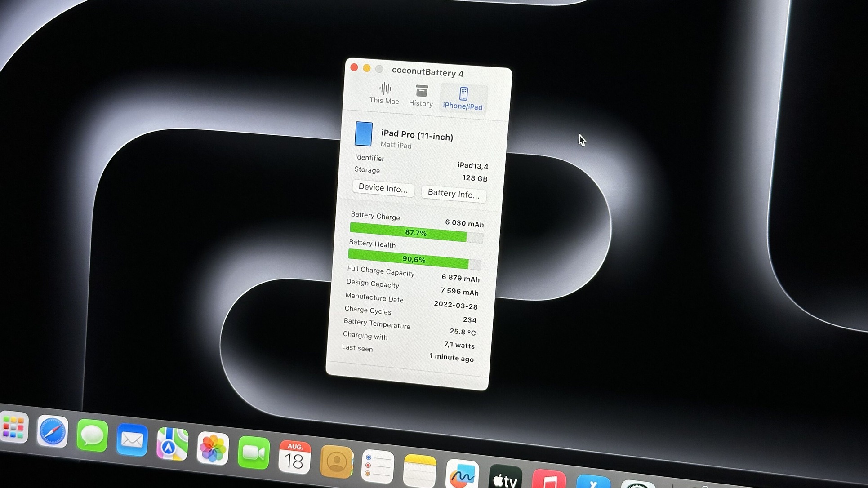868x488 pixels.
Task: Click the Battery Charge 87,7% bar
Action: click(x=416, y=233)
